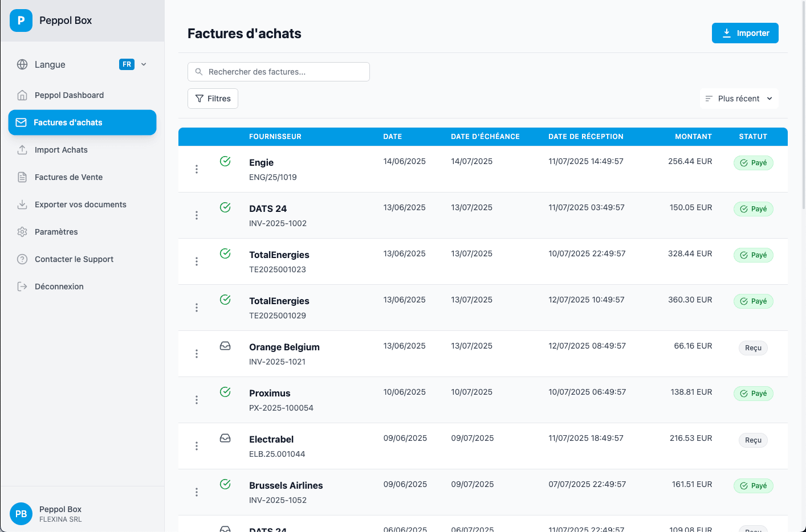Image resolution: width=806 pixels, height=532 pixels.
Task: Open Peppol Dashboard menu item
Action: (x=82, y=95)
